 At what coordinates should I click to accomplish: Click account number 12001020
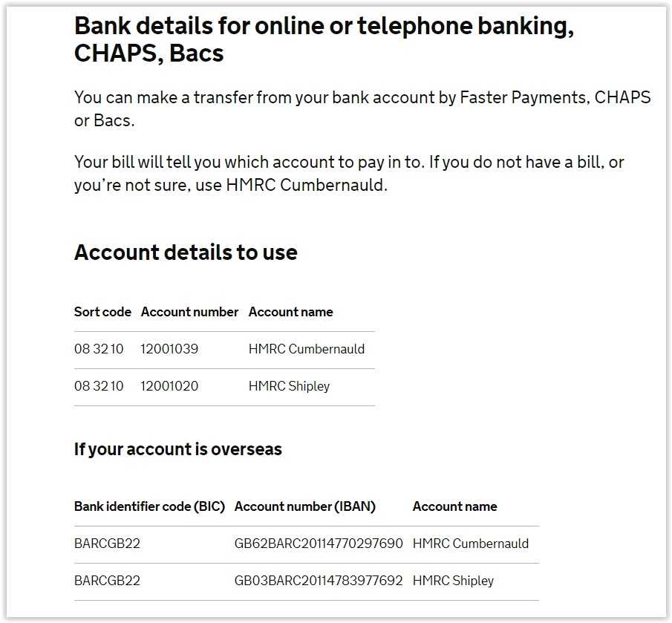169,386
